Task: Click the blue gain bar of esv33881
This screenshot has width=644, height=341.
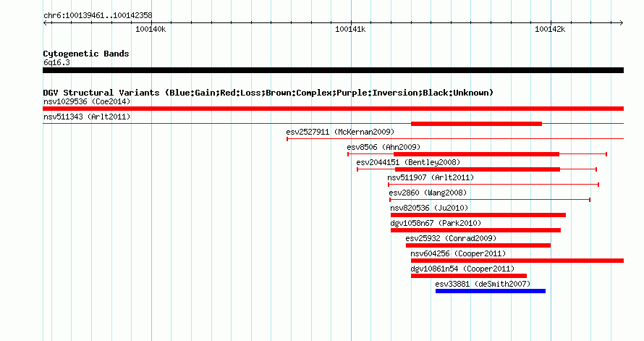Action: tap(491, 291)
